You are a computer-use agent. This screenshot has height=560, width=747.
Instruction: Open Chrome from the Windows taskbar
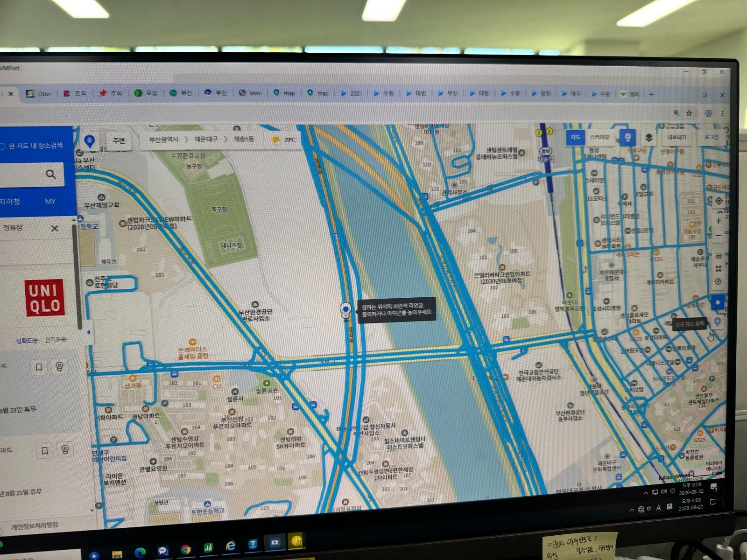click(186, 549)
